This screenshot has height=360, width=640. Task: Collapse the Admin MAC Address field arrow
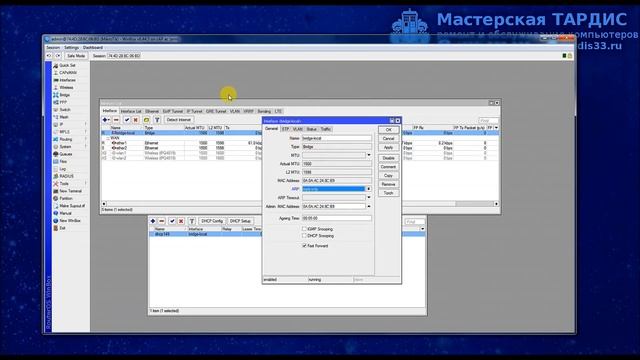pyautogui.click(x=369, y=207)
